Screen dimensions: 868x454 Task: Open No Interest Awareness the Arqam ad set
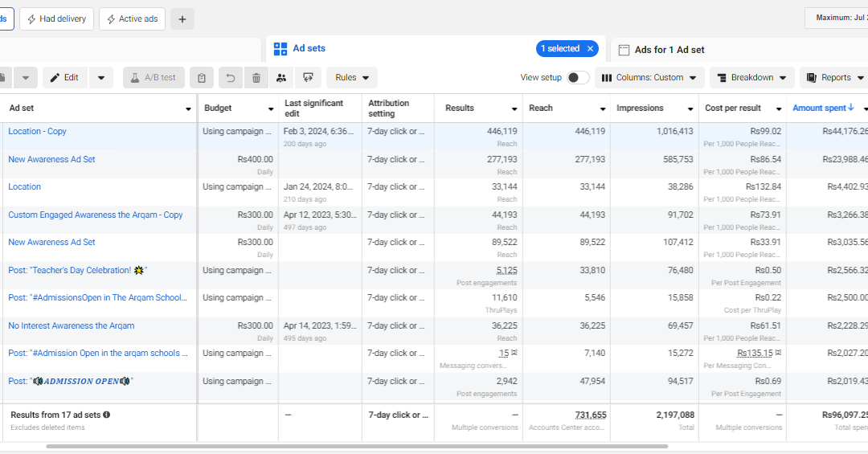[x=71, y=325]
